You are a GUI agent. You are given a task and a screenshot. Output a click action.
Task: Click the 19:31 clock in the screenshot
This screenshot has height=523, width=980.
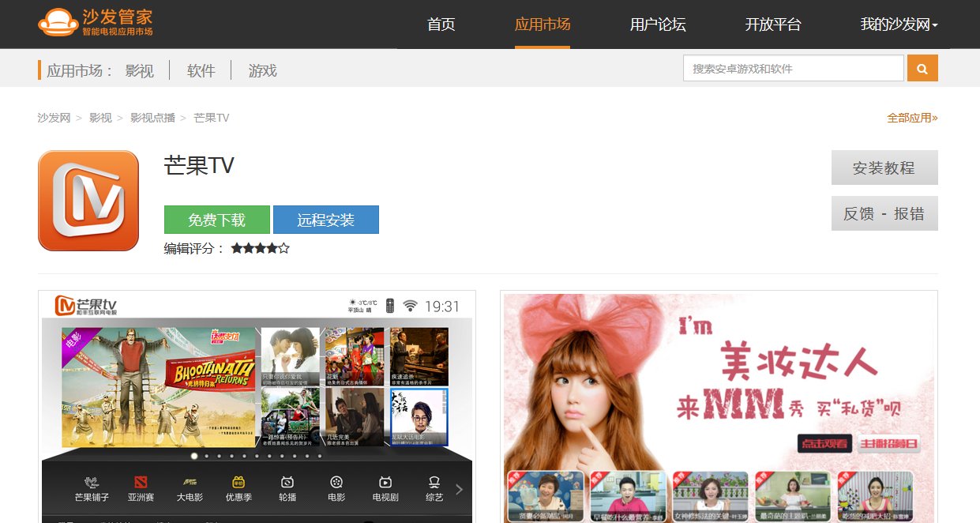(442, 307)
